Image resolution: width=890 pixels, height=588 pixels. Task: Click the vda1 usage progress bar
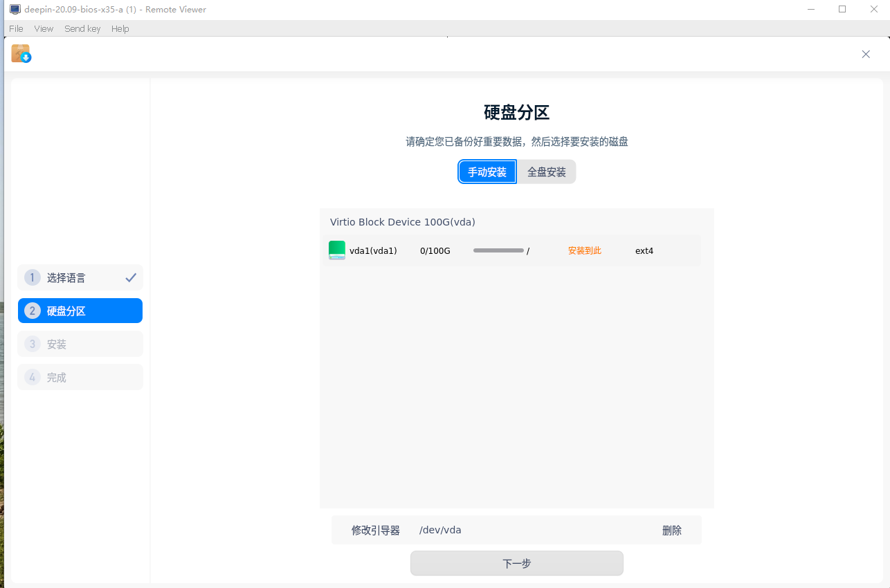pos(498,250)
